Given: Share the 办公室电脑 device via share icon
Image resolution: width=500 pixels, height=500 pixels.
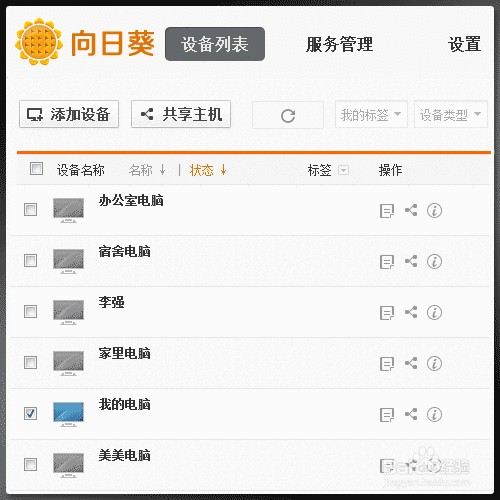Looking at the screenshot, I should (x=411, y=210).
